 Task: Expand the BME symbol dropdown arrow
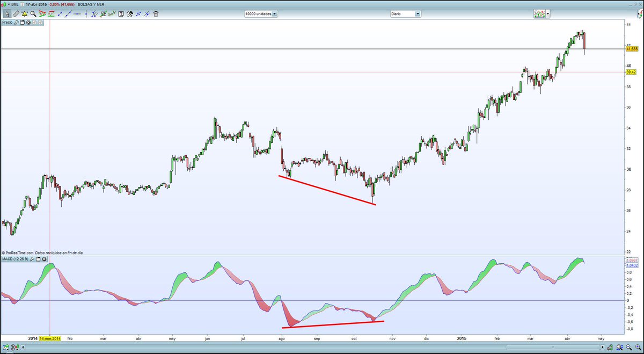9,3
